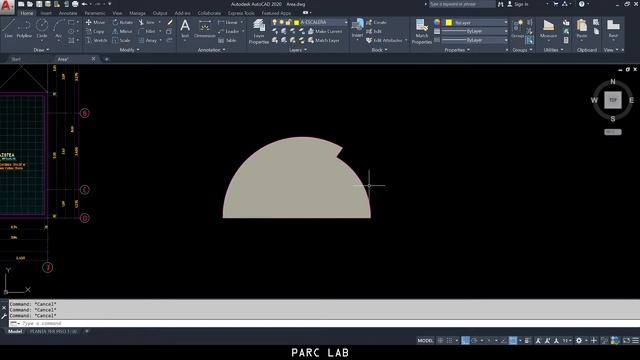Open the status bar customization menu

coord(635,340)
